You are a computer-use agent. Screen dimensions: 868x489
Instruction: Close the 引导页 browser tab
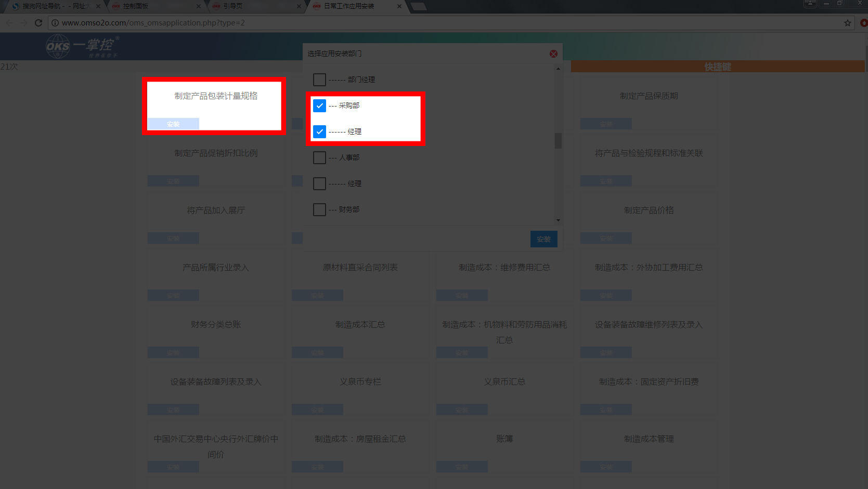click(299, 6)
